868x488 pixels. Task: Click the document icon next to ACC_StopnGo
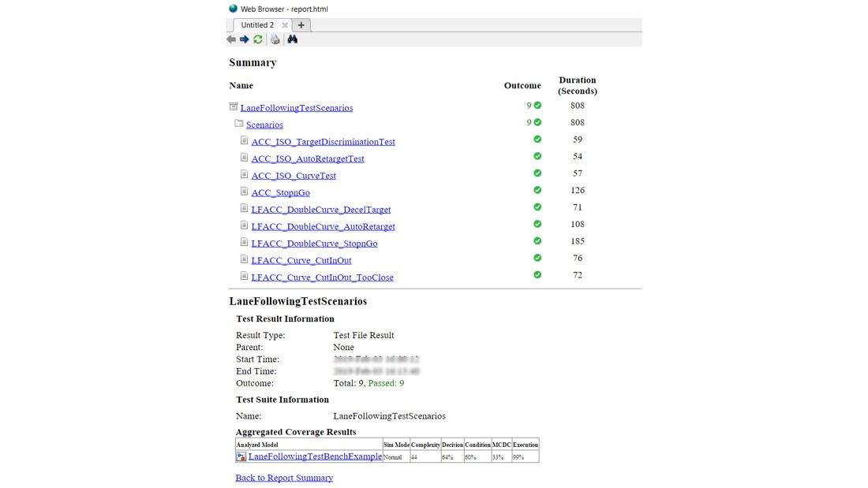[x=244, y=190]
